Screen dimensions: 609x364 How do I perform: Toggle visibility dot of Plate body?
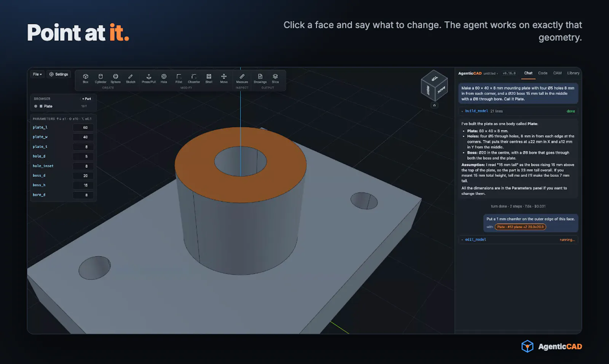(x=36, y=106)
